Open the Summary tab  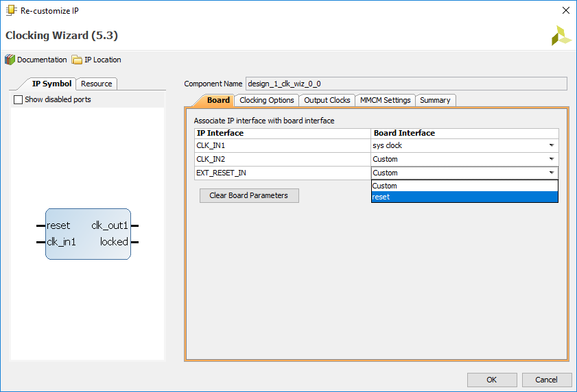(435, 100)
